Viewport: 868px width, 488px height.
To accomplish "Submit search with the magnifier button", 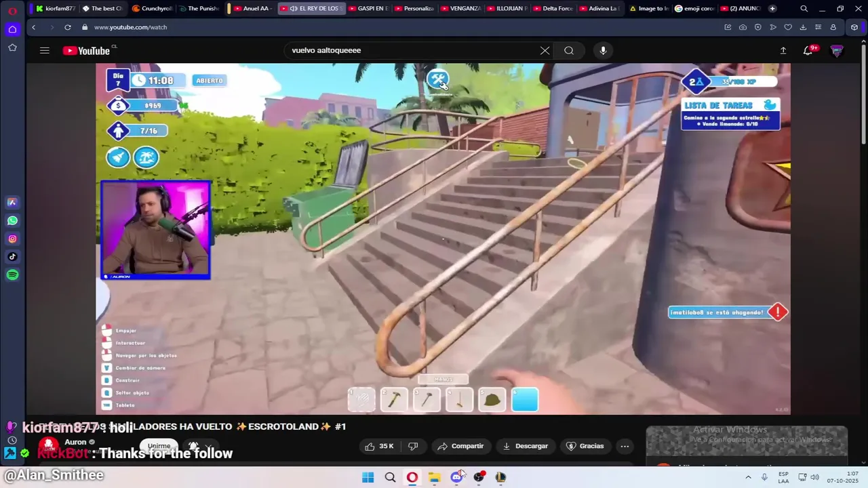I will click(x=569, y=50).
